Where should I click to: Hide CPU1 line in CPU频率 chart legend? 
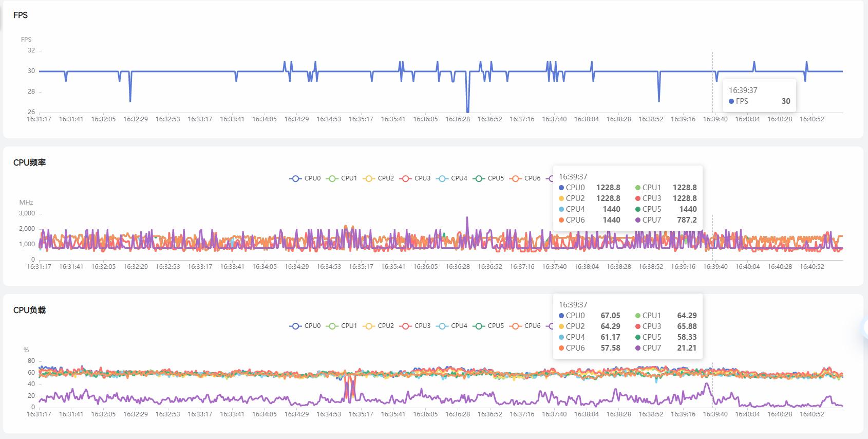(x=342, y=178)
